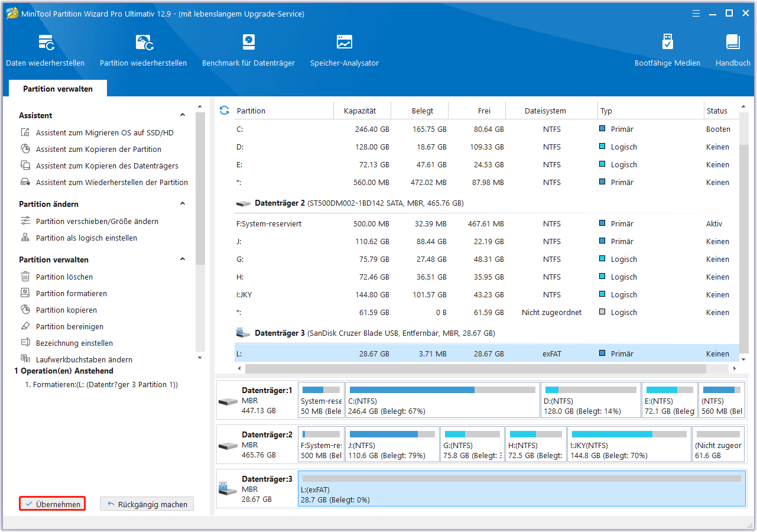Collapse the Partition verwalten section
The image size is (757, 532).
click(x=183, y=259)
